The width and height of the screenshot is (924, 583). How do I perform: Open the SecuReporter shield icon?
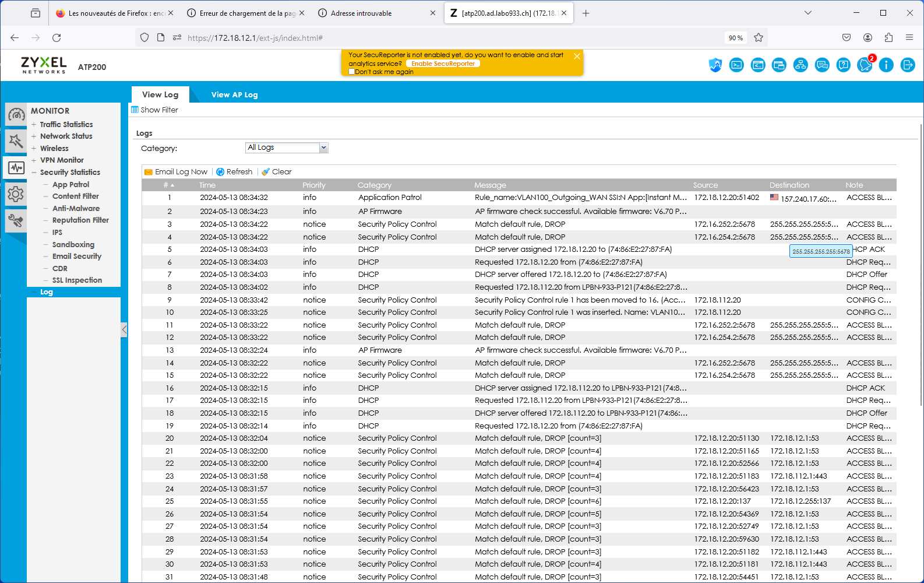[715, 65]
